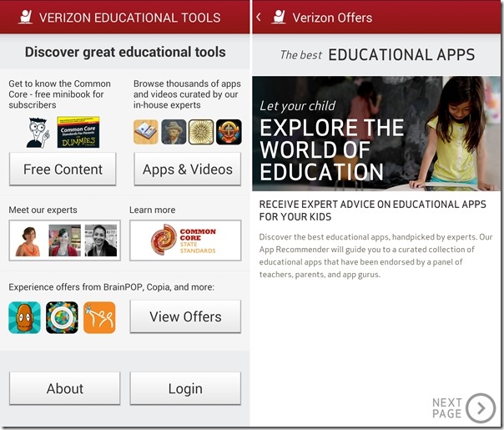Open the Apps & Videos button
Viewport: 504px width, 430px height.
pos(188,169)
